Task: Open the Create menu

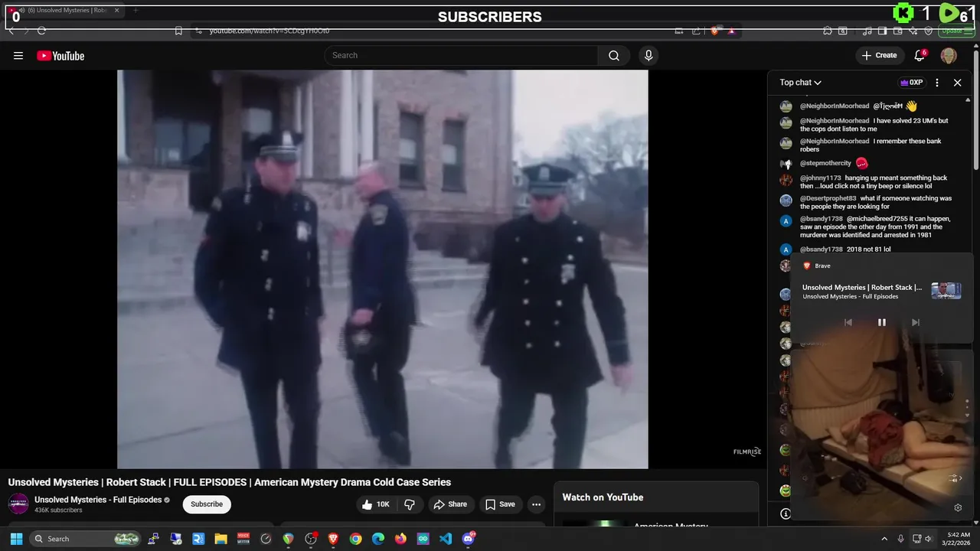Action: coord(879,55)
